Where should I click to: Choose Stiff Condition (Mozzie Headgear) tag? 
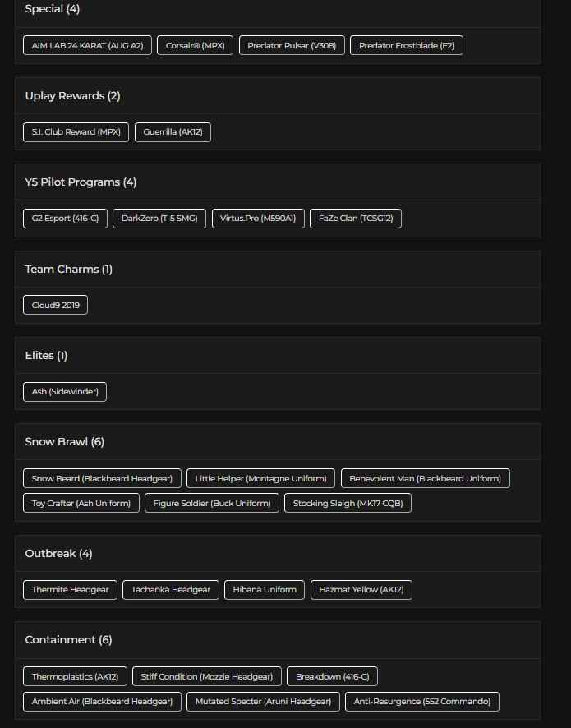207,676
